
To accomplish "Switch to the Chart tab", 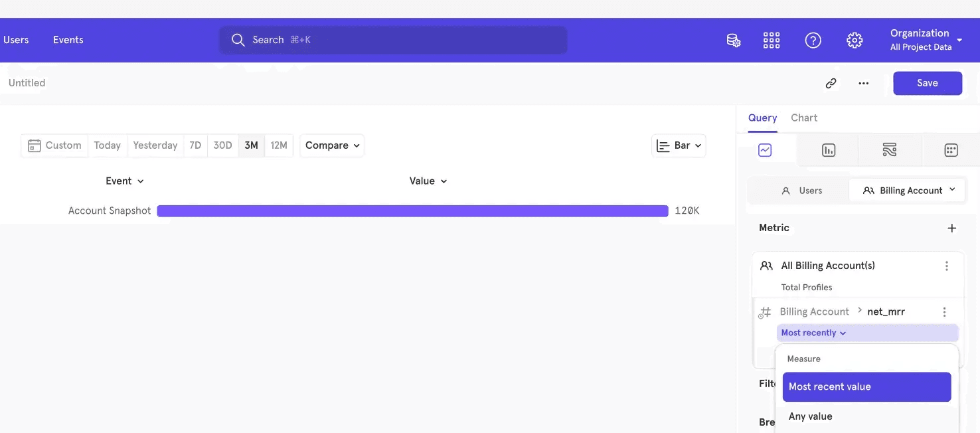I will point(804,118).
